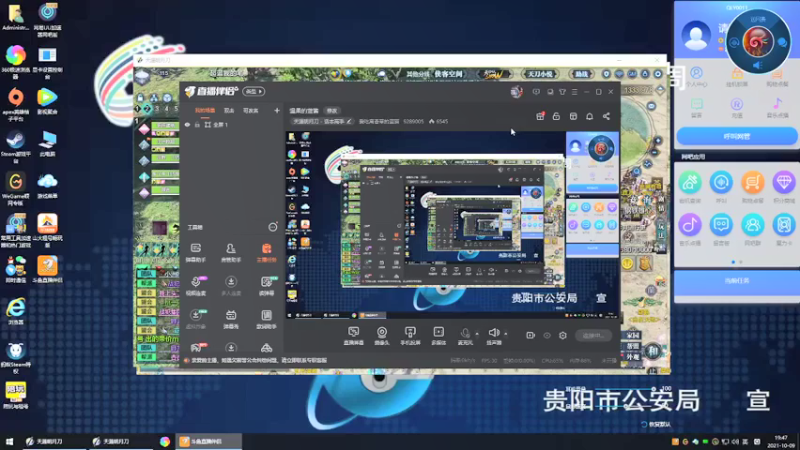Toggle lock on the 全屏 1 source
The width and height of the screenshot is (800, 450).
pyautogui.click(x=197, y=124)
